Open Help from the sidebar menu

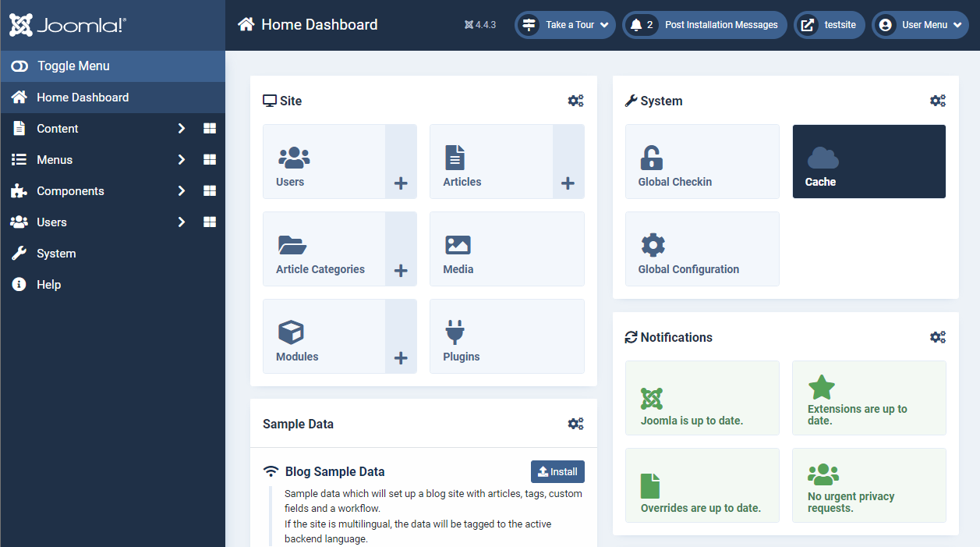48,285
